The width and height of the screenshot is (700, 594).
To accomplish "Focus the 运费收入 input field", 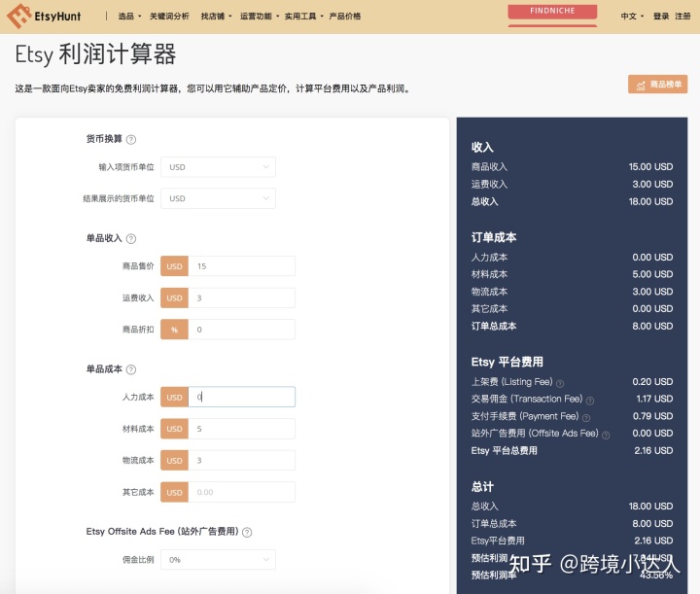I will pyautogui.click(x=241, y=297).
